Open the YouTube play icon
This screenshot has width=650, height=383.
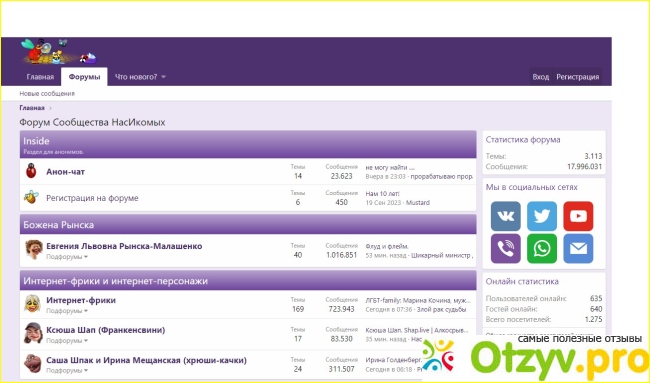(578, 216)
